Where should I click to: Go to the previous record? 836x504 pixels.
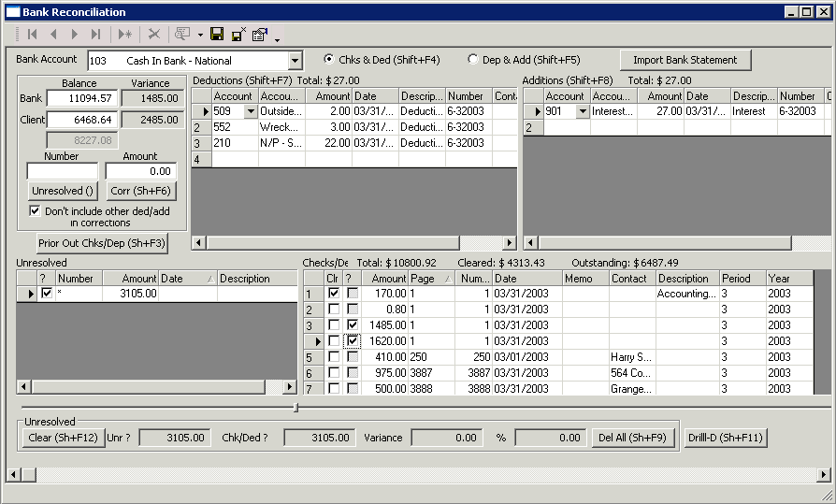click(x=53, y=35)
